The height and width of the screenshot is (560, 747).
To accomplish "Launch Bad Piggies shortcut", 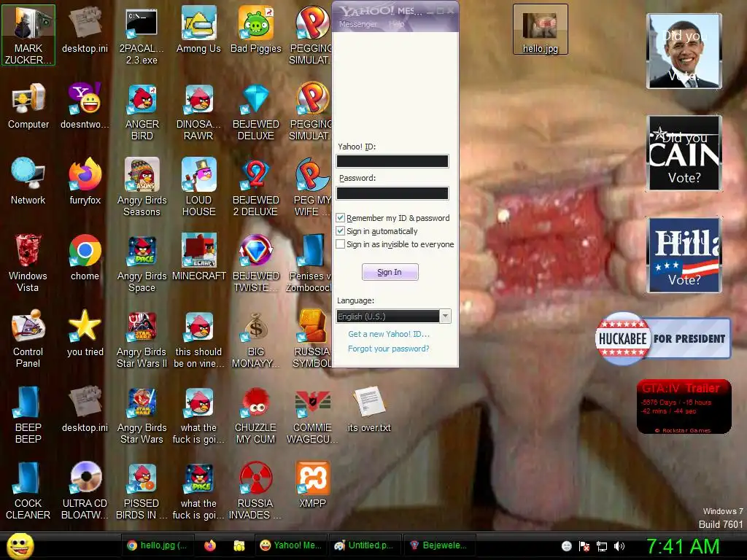I will click(x=256, y=30).
